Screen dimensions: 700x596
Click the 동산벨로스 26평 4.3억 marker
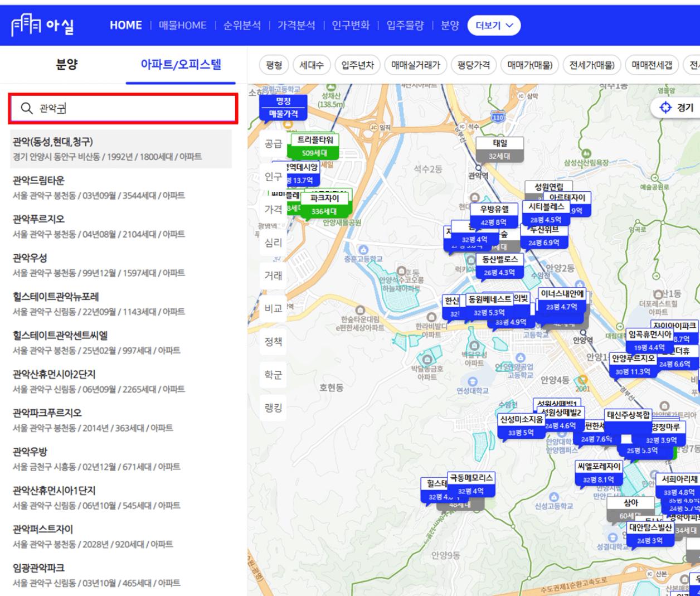pyautogui.click(x=499, y=266)
